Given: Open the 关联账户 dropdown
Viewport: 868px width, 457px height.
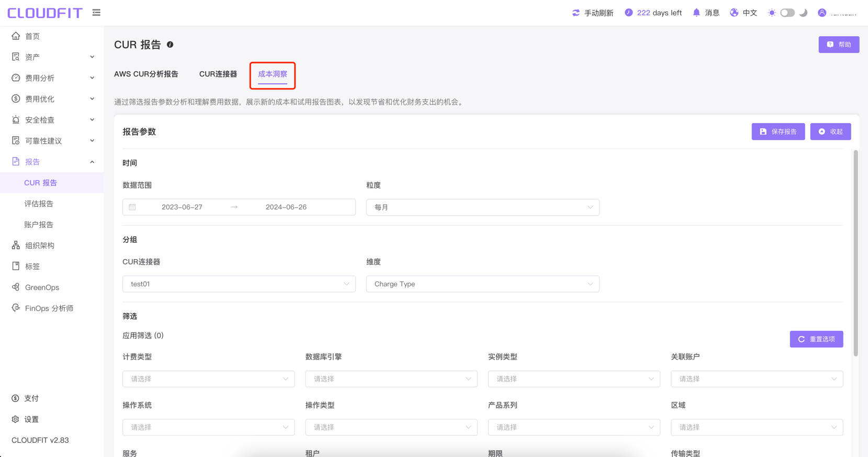Looking at the screenshot, I should coord(757,379).
